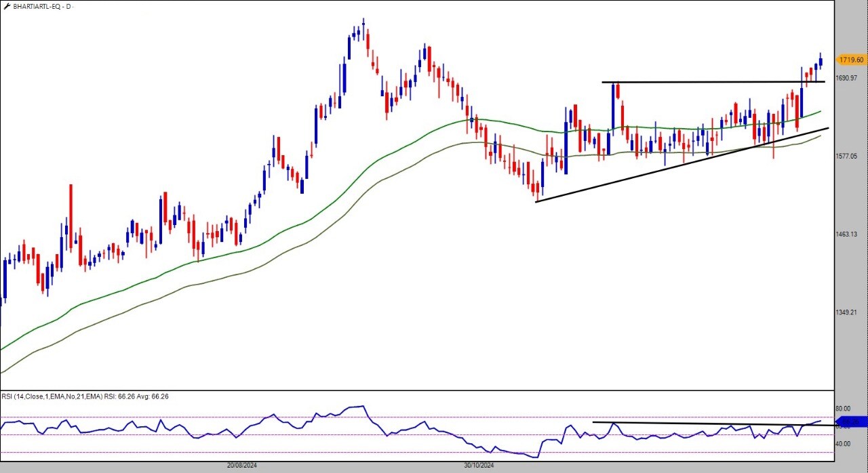This screenshot has height=473, width=868.
Task: Click the orange 1719.60 current price tag
Action: 851,60
